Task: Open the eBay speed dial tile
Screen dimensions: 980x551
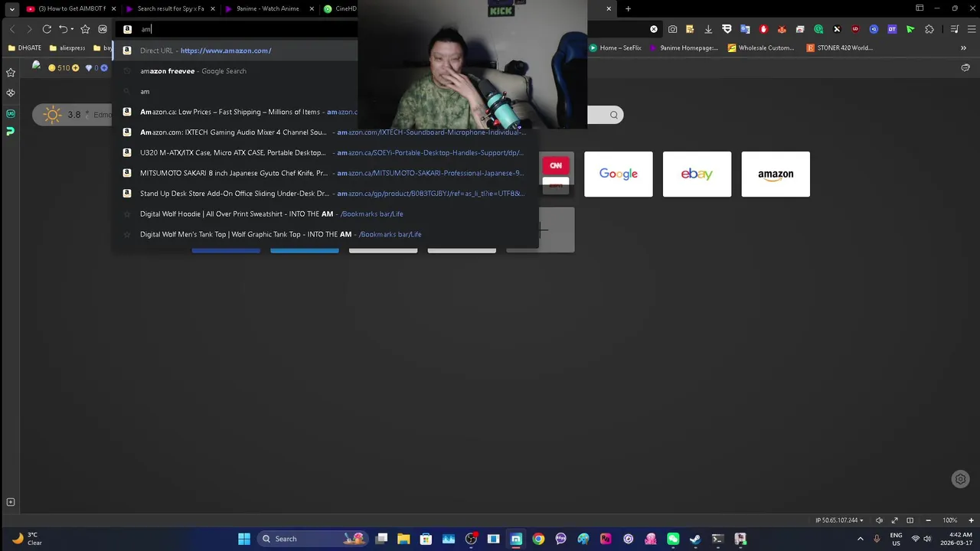Action: click(x=697, y=174)
